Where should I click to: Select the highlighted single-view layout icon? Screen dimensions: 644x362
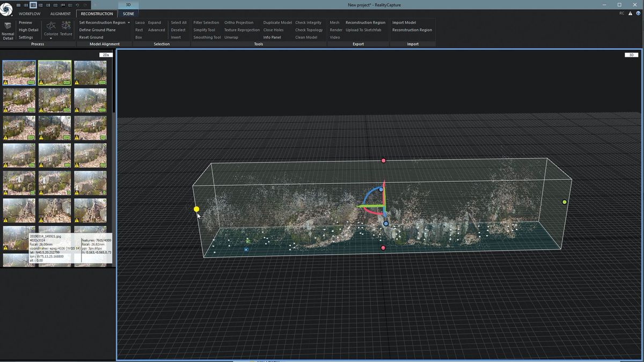point(33,5)
